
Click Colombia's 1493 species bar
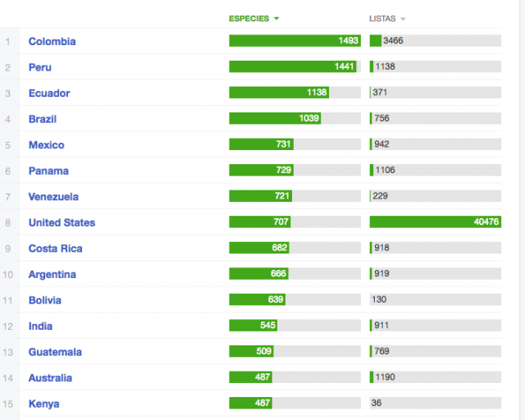point(294,41)
